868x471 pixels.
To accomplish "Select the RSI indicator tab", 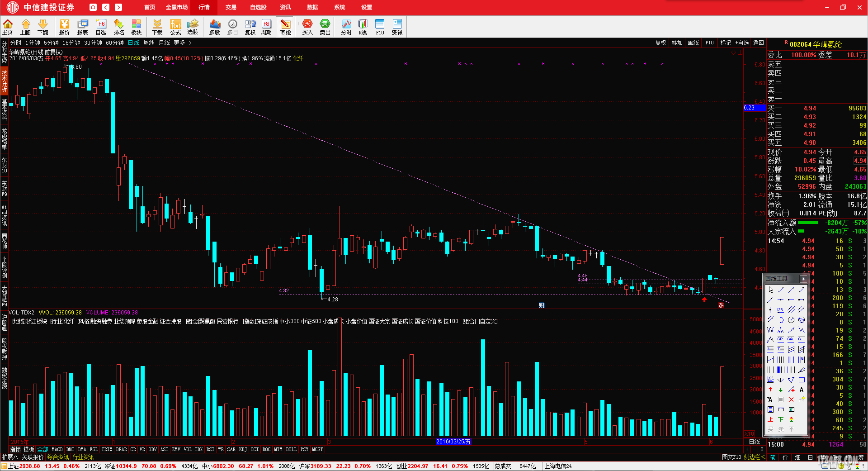I will click(x=210, y=449).
